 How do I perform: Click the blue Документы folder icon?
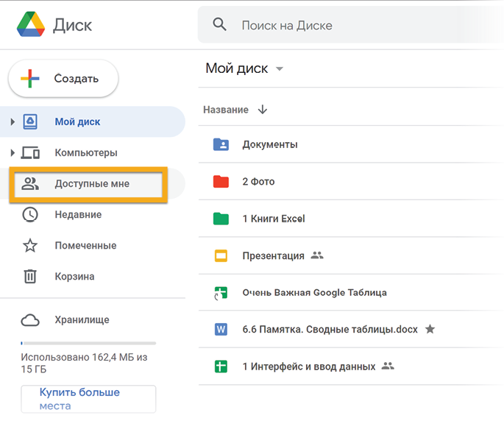[221, 144]
